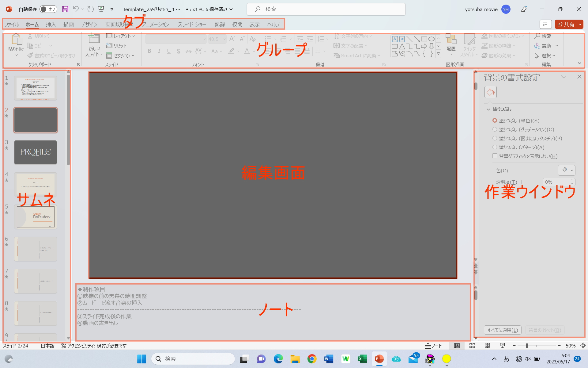Viewport: 588px width, 368px height.
Task: Turn on the 自動保存 toggle
Action: pyautogui.click(x=48, y=9)
